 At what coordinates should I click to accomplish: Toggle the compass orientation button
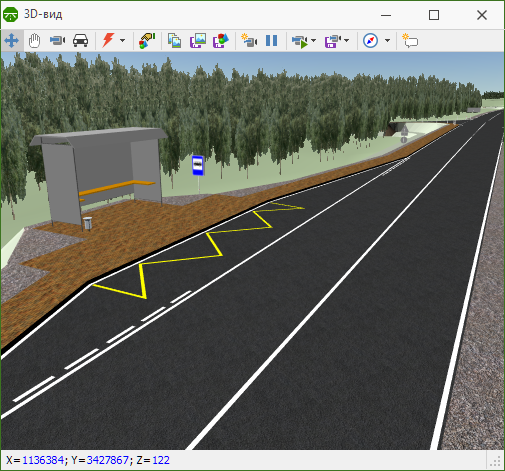tap(370, 41)
